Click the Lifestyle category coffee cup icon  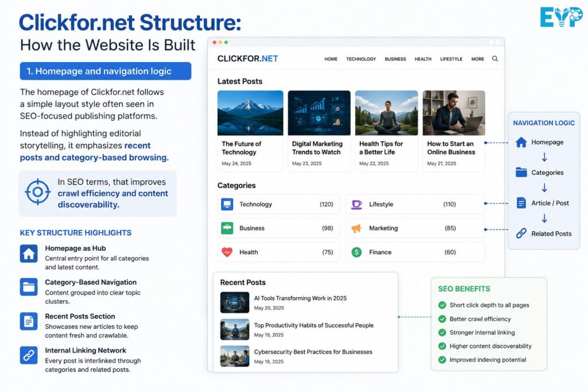coord(356,204)
